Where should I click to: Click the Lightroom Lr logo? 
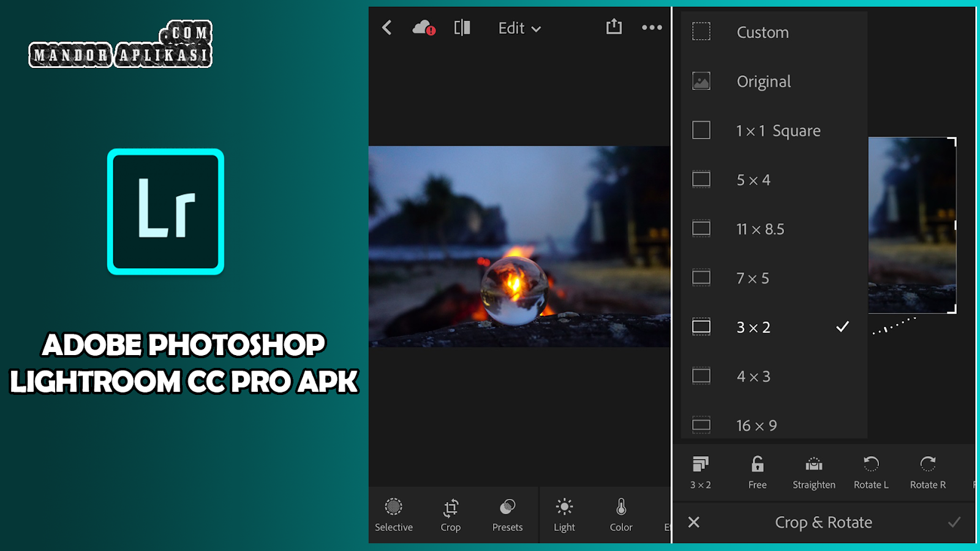point(165,212)
